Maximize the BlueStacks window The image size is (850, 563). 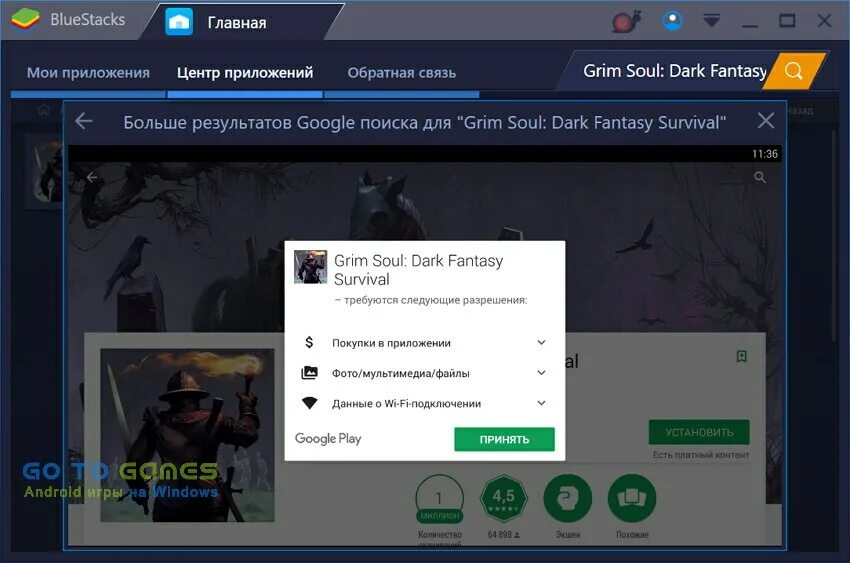coord(787,21)
